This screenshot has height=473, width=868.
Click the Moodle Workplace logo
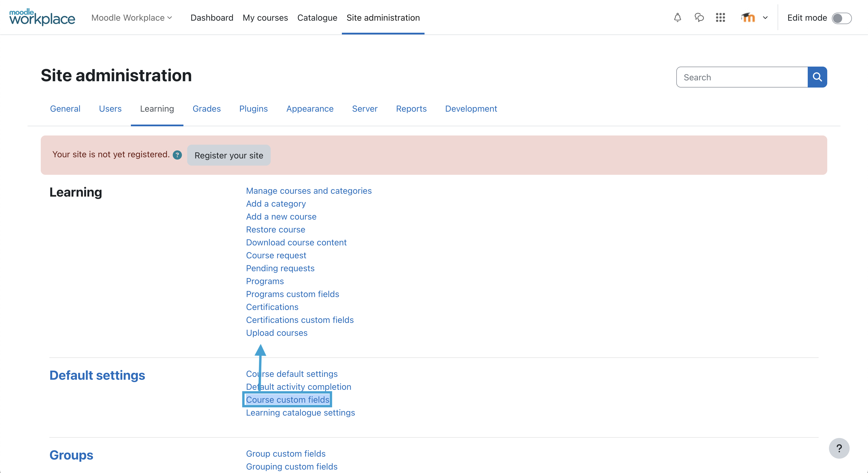click(42, 17)
